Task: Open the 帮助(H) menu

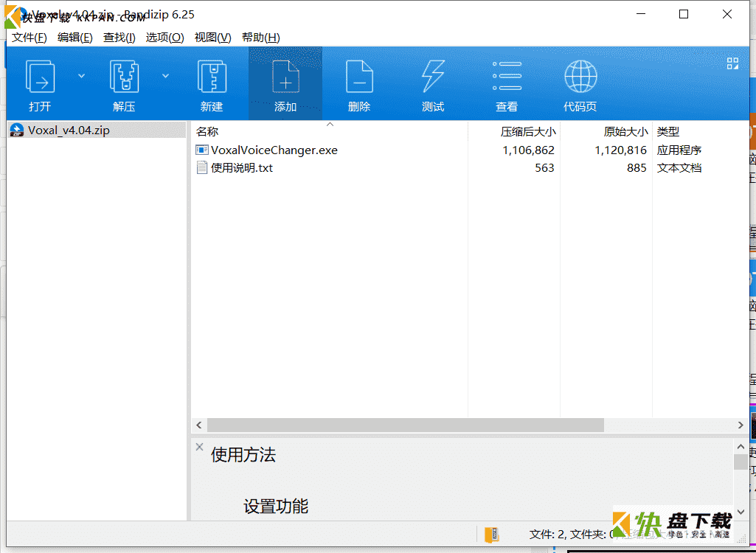Action: 261,38
